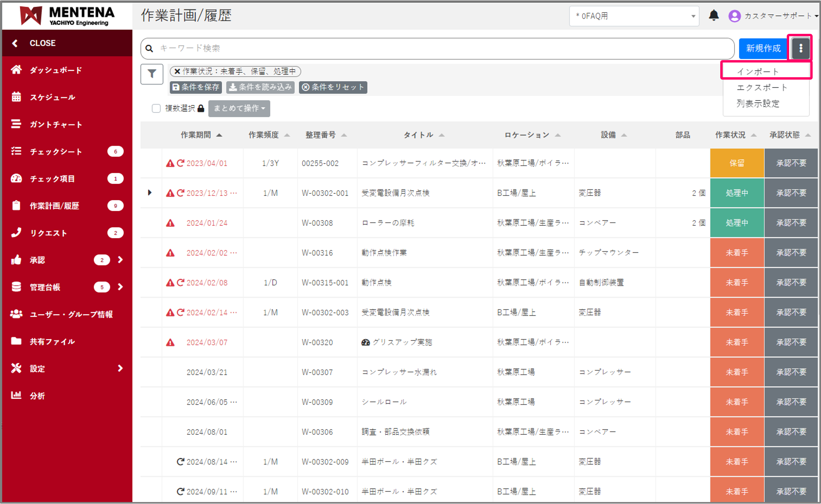Click the 新規作成 button
The image size is (821, 504).
coord(763,48)
